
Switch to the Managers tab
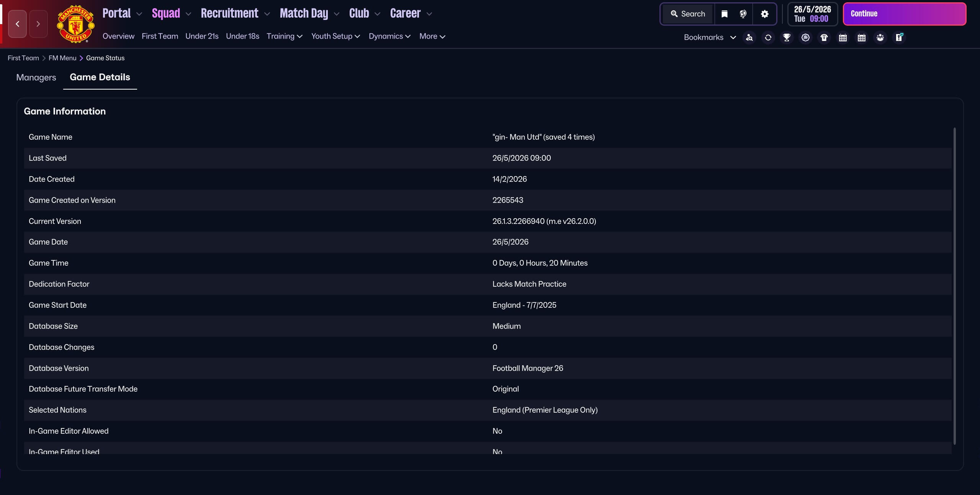coord(36,77)
